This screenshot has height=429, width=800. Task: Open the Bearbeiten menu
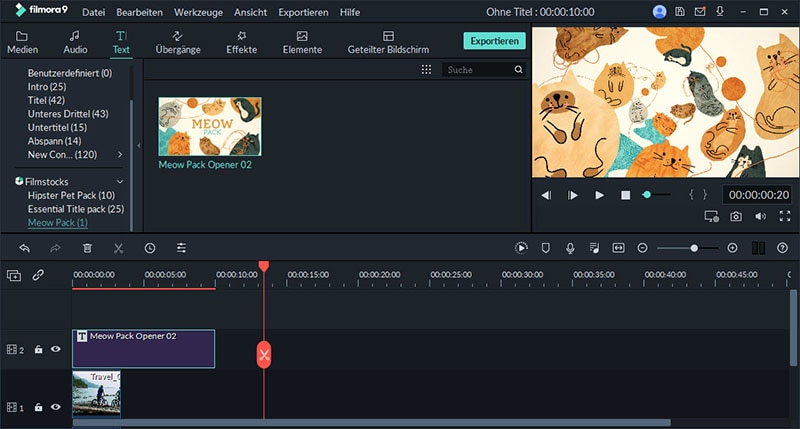[x=139, y=12]
